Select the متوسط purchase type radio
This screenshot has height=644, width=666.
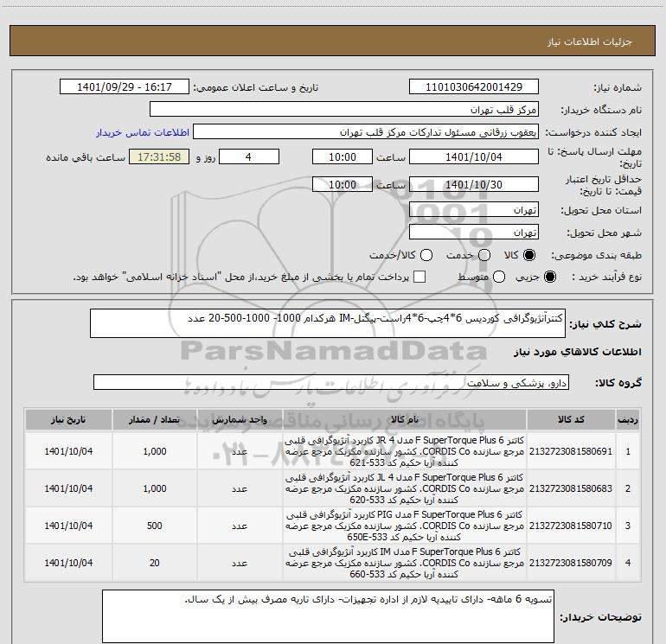pos(499,277)
